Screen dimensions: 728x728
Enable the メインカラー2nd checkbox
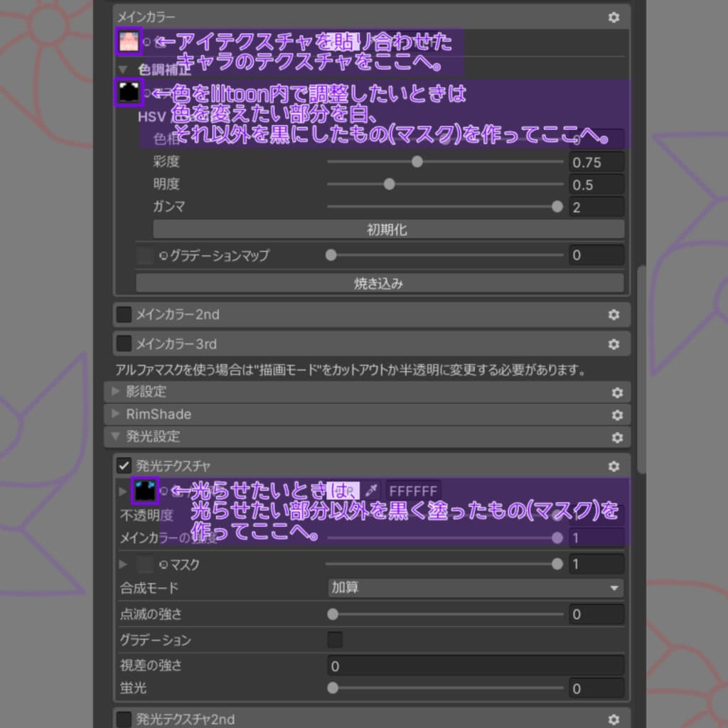123,314
